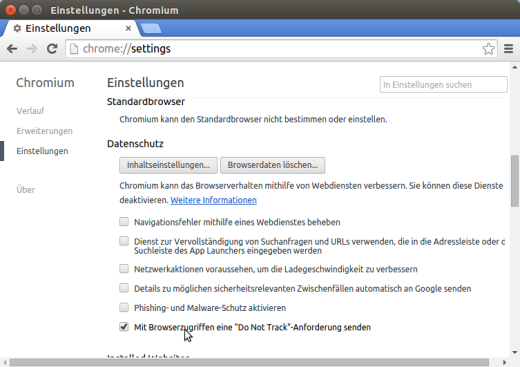Viewport: 520px width, 367px height.
Task: Open Erweiterungen in the sidebar
Action: pos(44,131)
